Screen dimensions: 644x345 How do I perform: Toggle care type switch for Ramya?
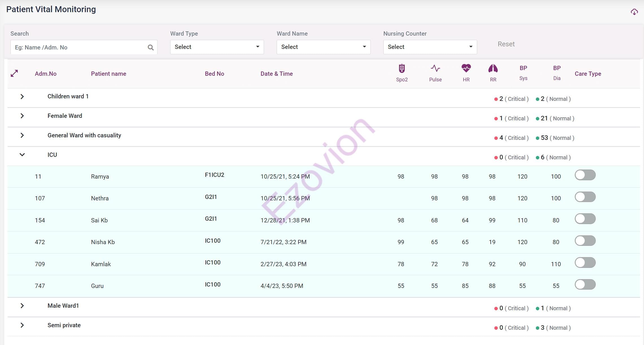pos(585,175)
